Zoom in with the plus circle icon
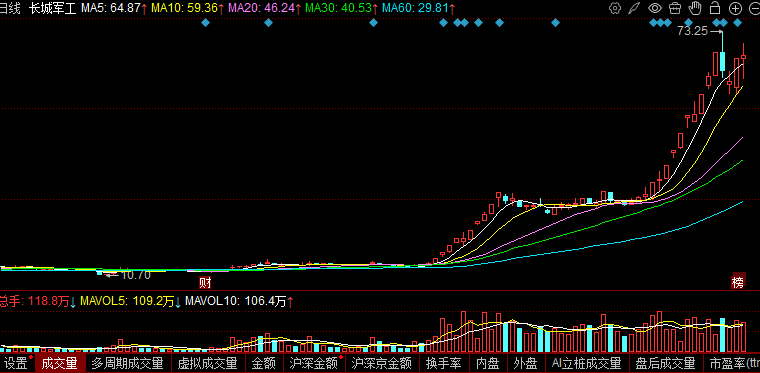This screenshot has width=760, height=373. 736,8
